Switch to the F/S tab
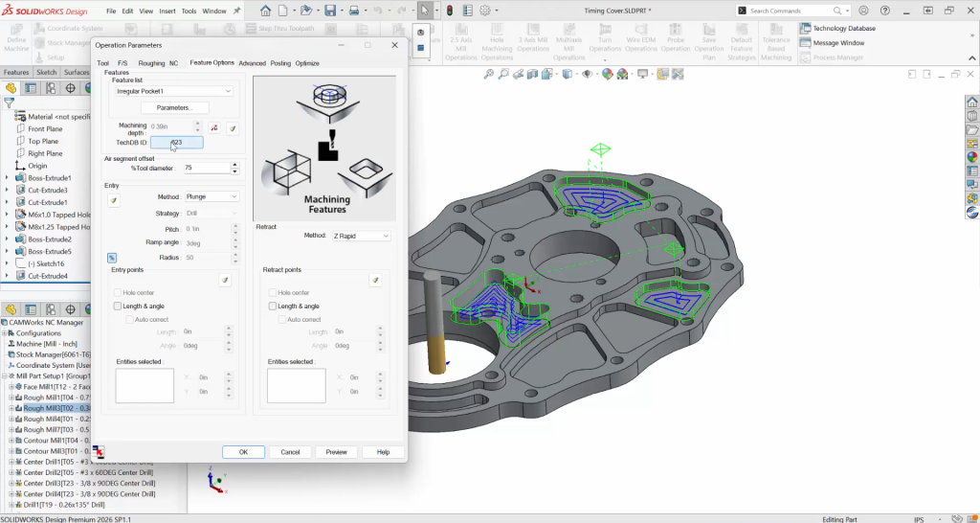 (x=122, y=63)
